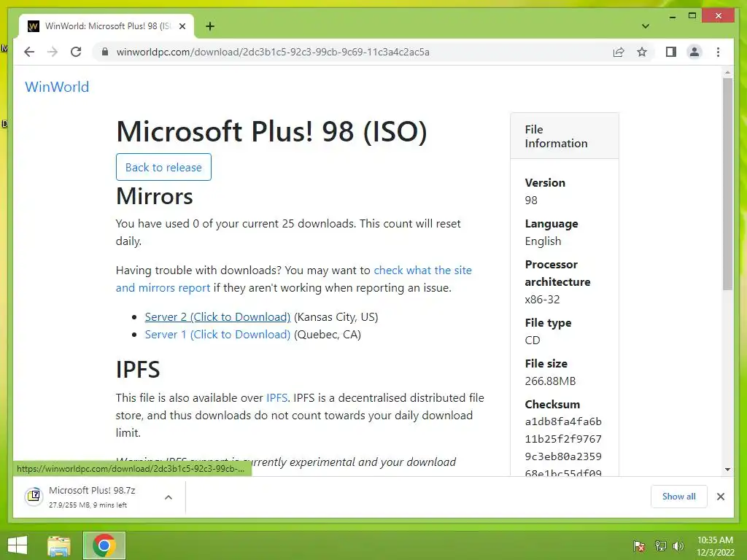Screen dimensions: 747x560
Task: Click the Chrome taskbar icon
Action: pos(104,545)
